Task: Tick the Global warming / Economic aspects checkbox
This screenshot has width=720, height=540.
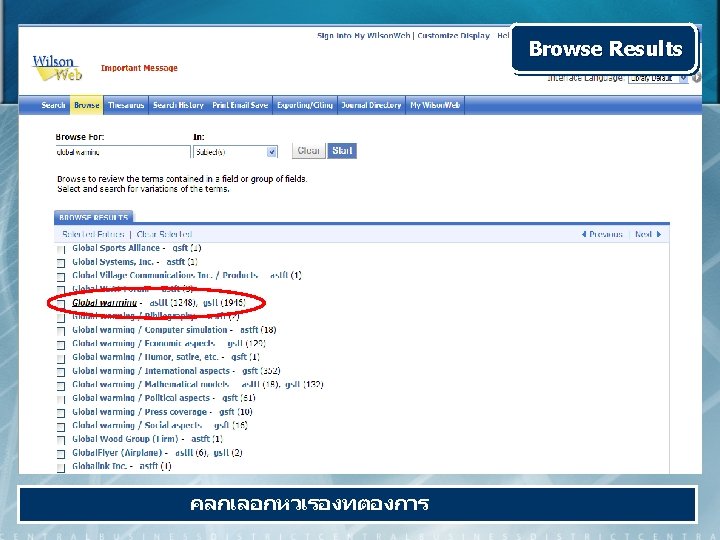Action: point(61,345)
